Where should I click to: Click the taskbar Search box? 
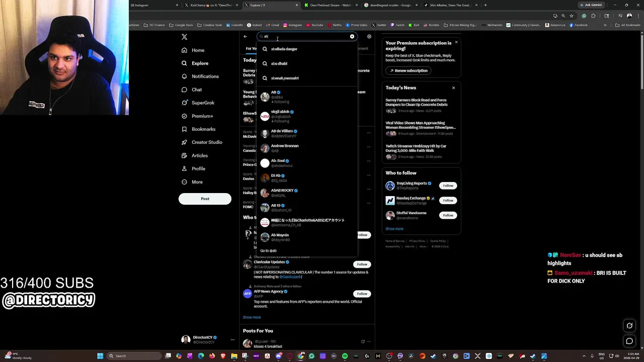[134, 356]
